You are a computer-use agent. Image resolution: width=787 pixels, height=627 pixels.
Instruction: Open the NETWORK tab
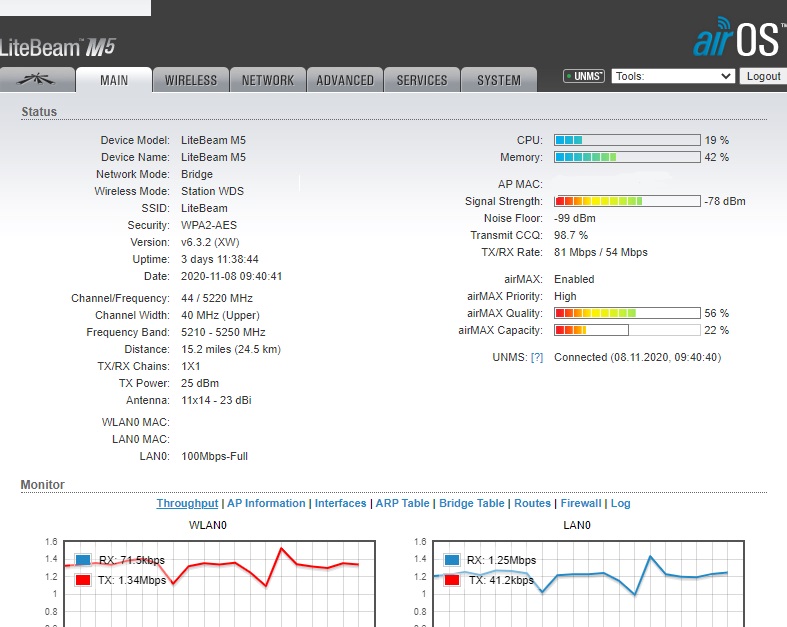click(x=268, y=80)
